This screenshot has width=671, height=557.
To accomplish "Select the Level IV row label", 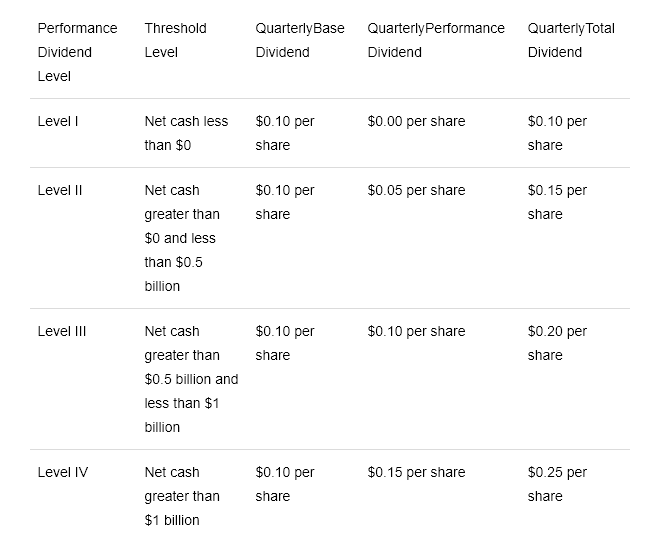I will click(x=63, y=472).
